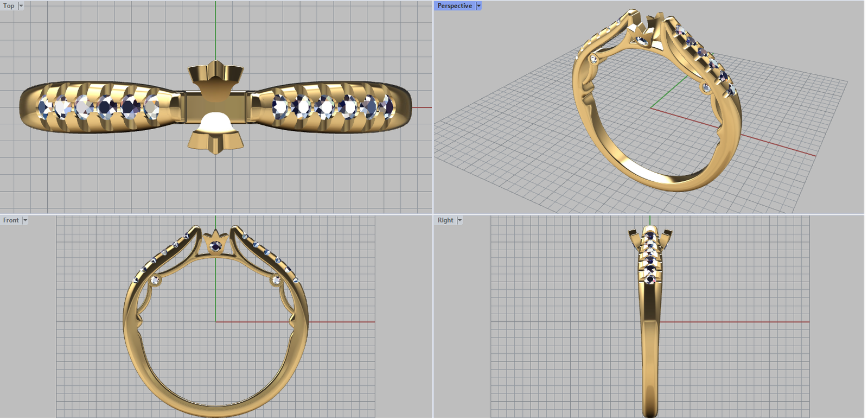Click the Front viewport title label

tap(11, 220)
